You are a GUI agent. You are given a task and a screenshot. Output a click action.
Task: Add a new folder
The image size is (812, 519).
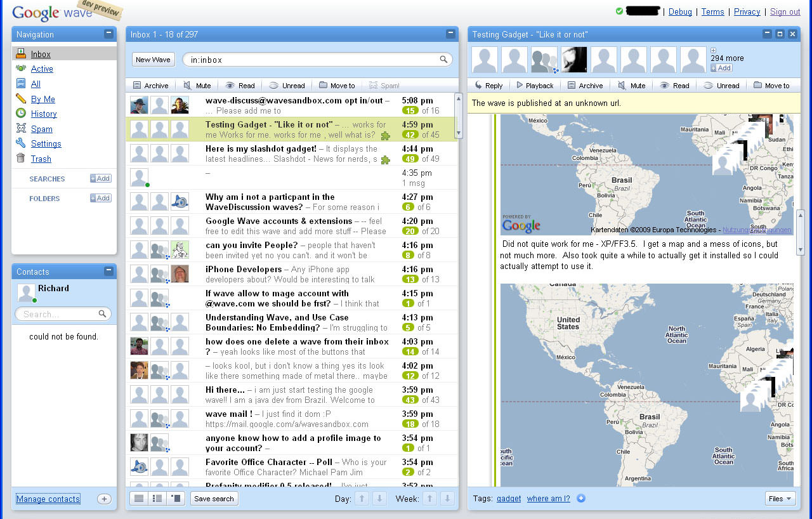(x=100, y=198)
